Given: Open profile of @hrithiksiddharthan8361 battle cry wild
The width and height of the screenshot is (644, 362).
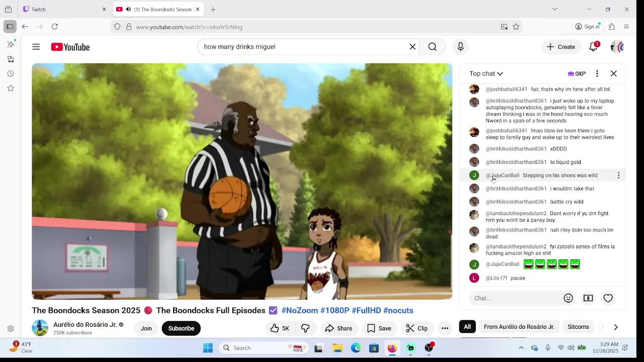Looking at the screenshot, I should pos(516,202).
